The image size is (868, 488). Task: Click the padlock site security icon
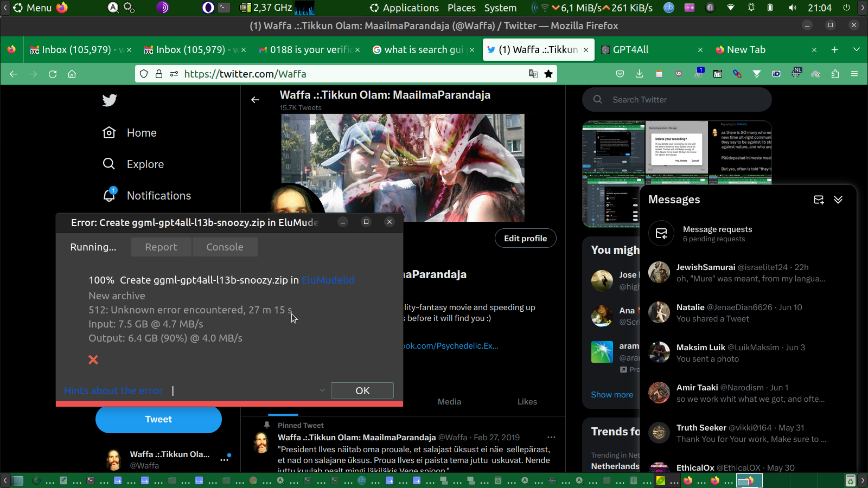point(159,74)
